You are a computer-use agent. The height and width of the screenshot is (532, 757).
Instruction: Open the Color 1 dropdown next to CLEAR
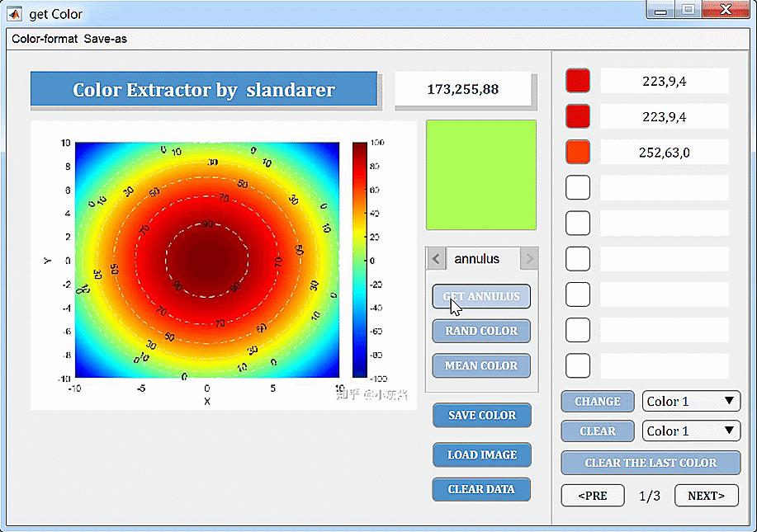click(x=691, y=431)
